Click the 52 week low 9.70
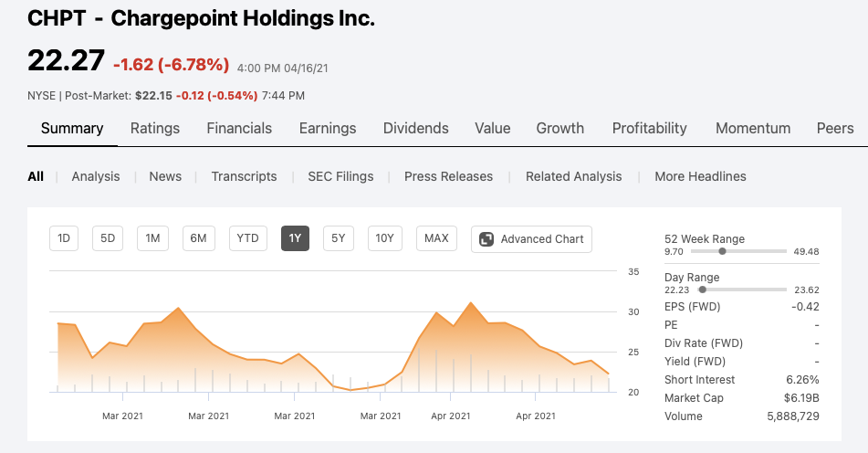This screenshot has width=868, height=453. 674,251
